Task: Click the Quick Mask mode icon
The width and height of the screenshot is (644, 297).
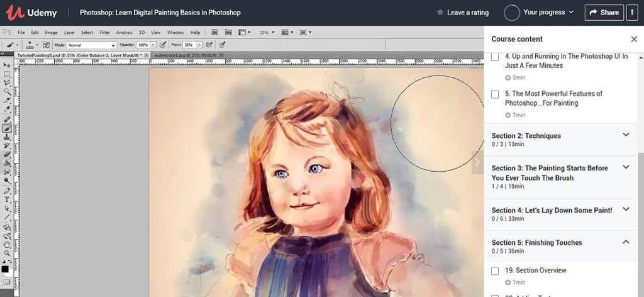Action: [5, 282]
